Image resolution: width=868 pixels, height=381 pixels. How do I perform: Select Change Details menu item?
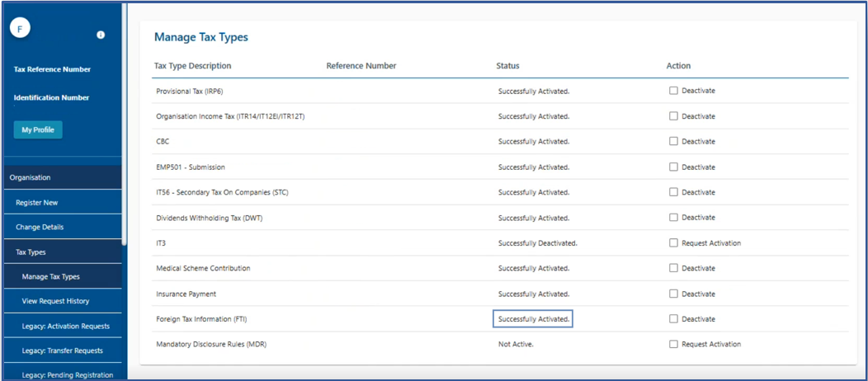click(40, 227)
